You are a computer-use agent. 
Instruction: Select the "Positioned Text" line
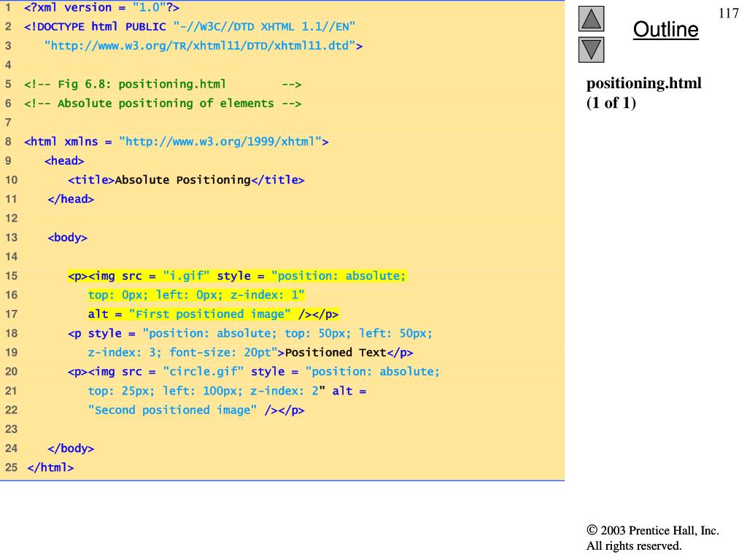(250, 352)
